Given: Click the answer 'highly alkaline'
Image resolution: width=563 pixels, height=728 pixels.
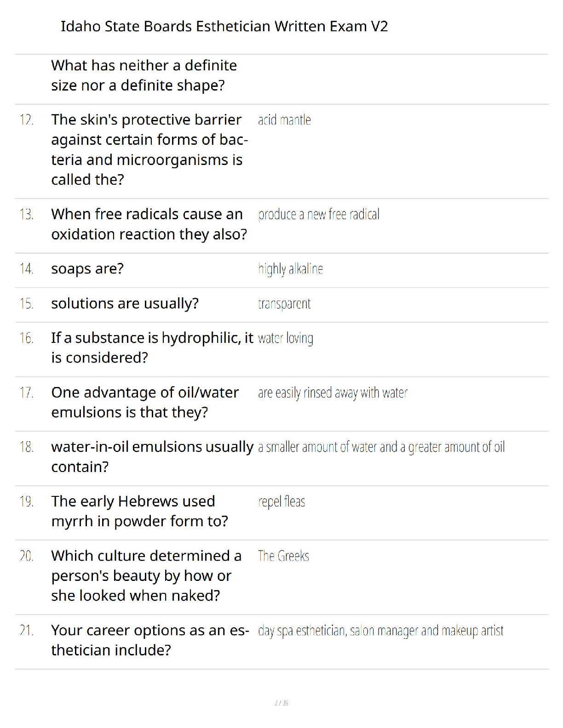Looking at the screenshot, I should tap(291, 269).
